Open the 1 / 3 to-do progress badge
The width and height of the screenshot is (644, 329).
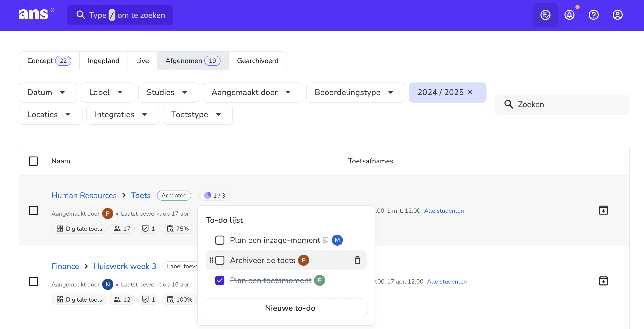215,195
